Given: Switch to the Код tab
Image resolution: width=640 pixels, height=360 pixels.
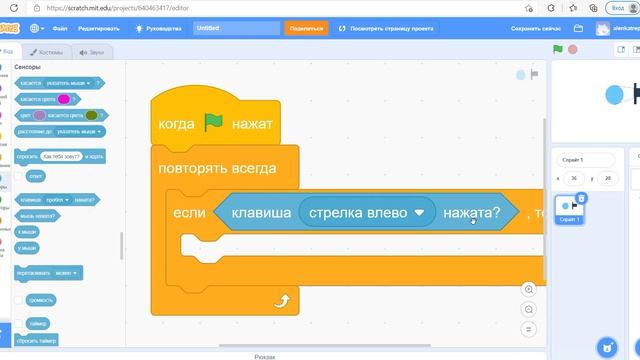Looking at the screenshot, I should tap(8, 51).
